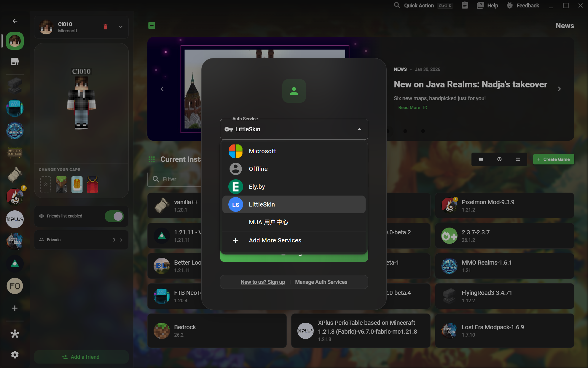Open the user profile page in the sidebar
The height and width of the screenshot is (368, 588).
point(15,41)
